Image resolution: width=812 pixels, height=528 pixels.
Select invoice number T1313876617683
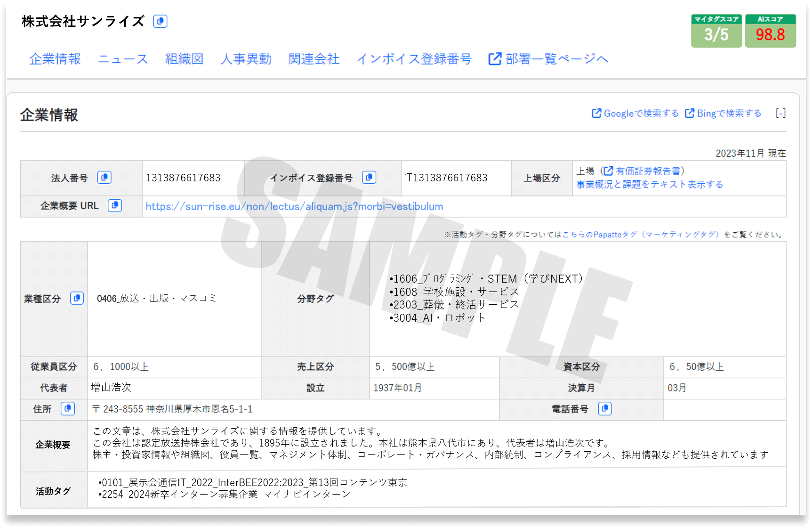tap(447, 178)
